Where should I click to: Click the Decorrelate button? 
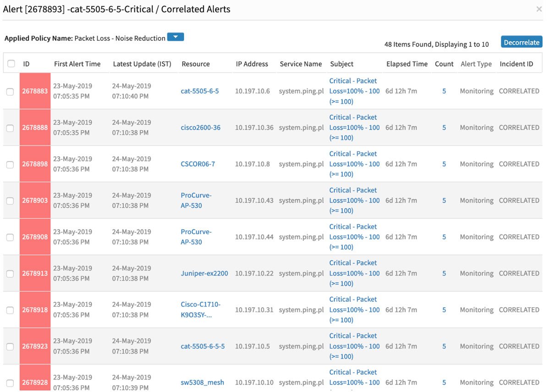tap(521, 42)
